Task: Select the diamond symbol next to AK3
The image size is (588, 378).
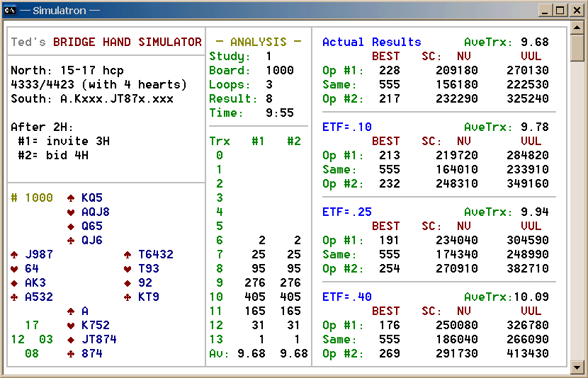Action: point(14,283)
